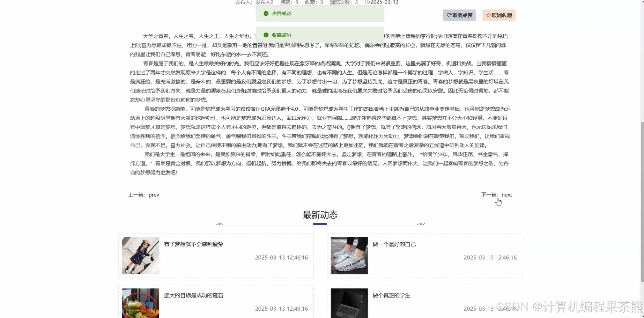Open the previous article link prev
644x318 pixels.
pos(154,195)
